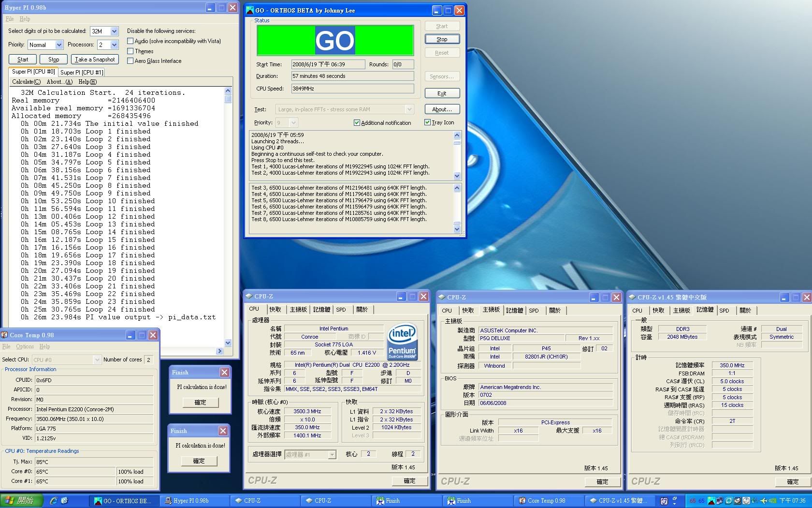The image size is (812, 508).
Task: Click Take a Snapshot button
Action: pyautogui.click(x=95, y=60)
